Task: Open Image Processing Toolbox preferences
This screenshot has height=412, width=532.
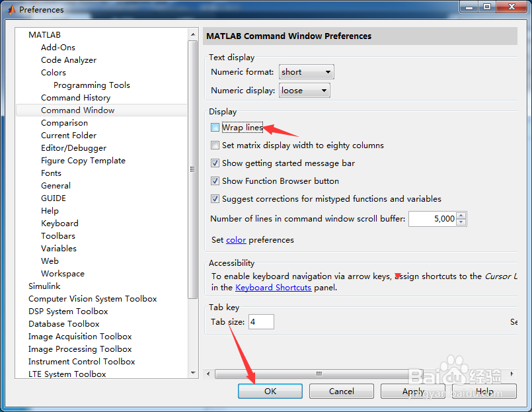Action: coord(80,349)
